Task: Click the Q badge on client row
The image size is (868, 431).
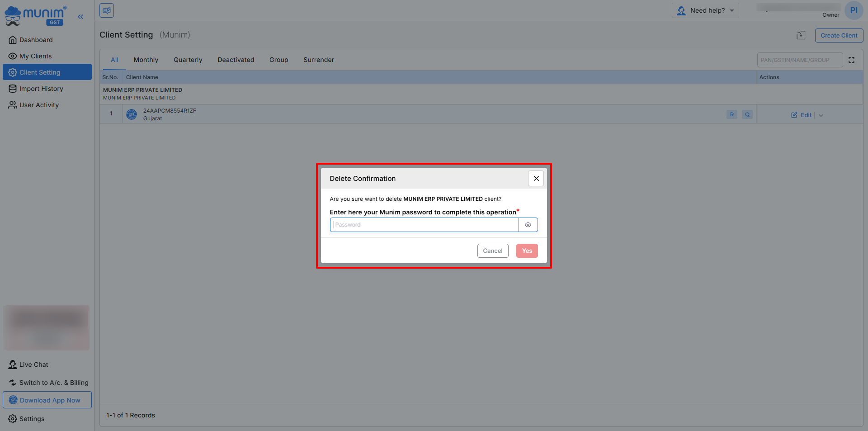Action: (747, 114)
